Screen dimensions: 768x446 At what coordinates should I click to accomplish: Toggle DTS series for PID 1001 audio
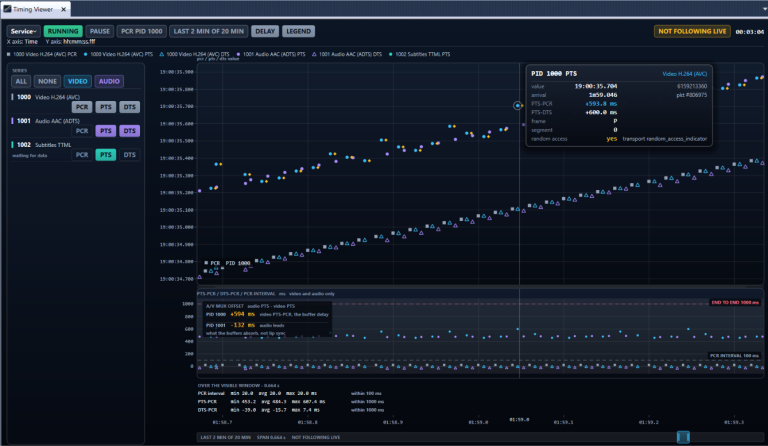pyautogui.click(x=129, y=131)
